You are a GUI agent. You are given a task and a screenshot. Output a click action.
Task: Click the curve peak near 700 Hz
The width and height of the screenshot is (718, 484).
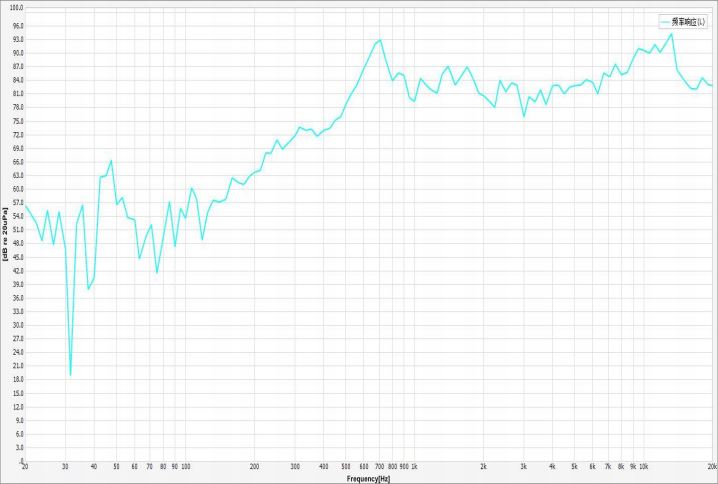coord(380,40)
